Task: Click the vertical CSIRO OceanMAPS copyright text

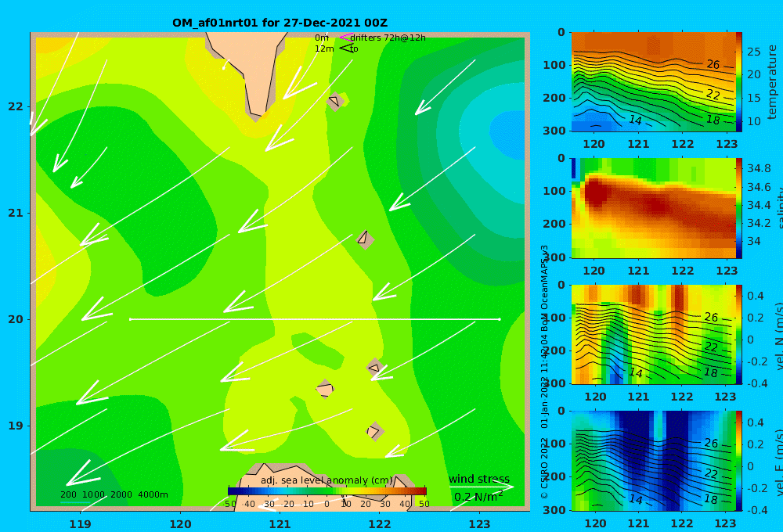Action: (544, 372)
